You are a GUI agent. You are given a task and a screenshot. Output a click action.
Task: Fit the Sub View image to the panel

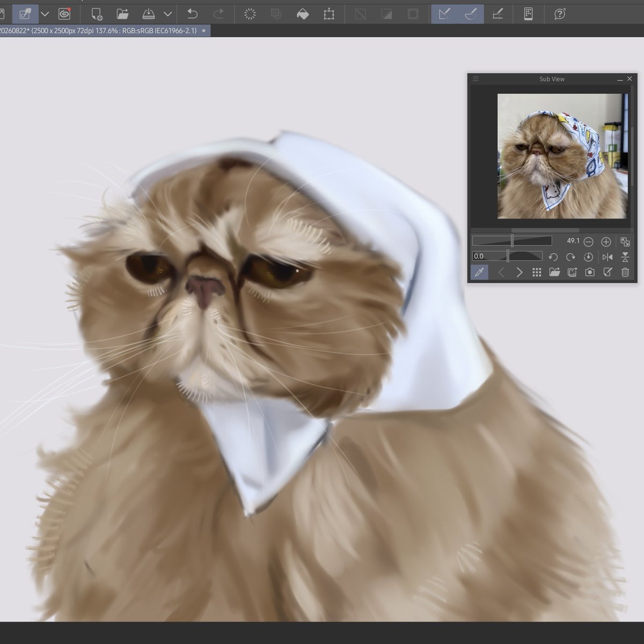tap(625, 241)
